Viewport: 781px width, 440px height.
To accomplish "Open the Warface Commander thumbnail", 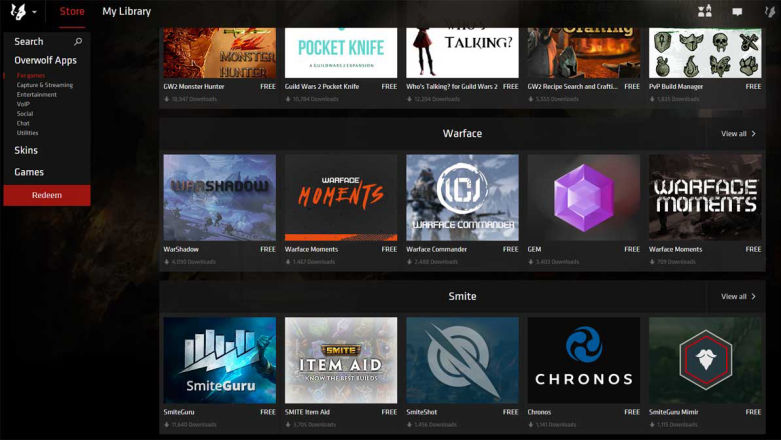I will [462, 197].
